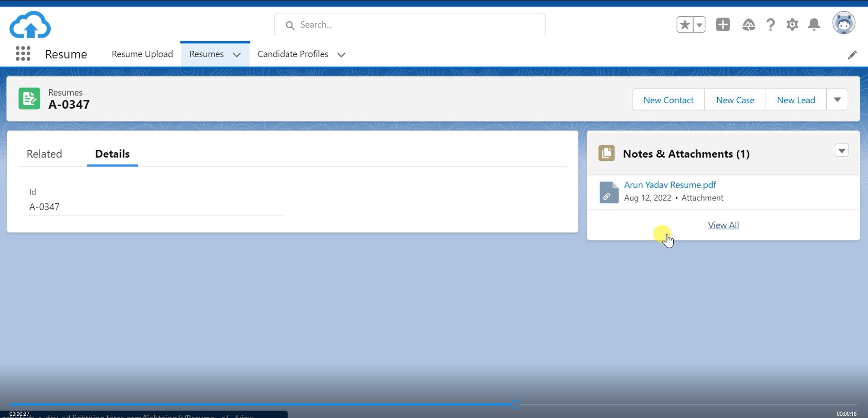
Task: Open the Setup gear icon
Action: point(792,24)
